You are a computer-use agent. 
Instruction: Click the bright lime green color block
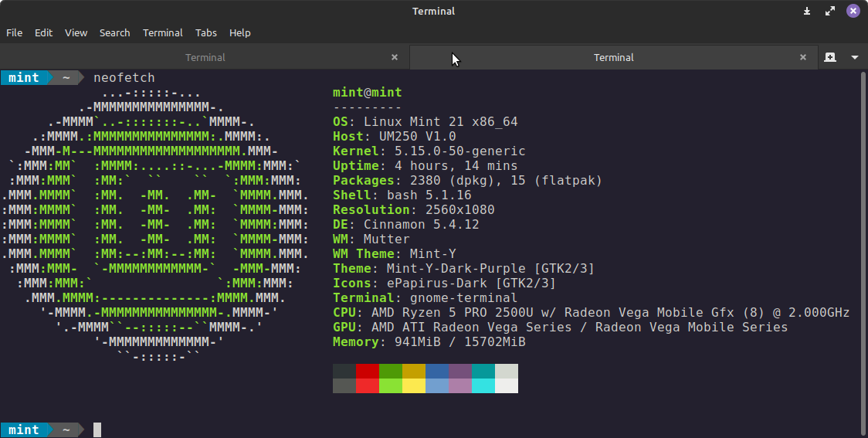391,386
